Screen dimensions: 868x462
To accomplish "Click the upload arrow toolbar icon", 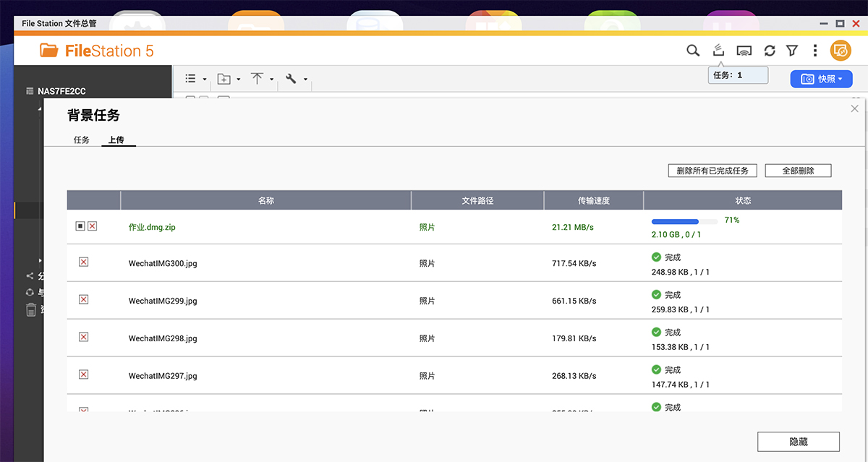I will click(x=257, y=79).
